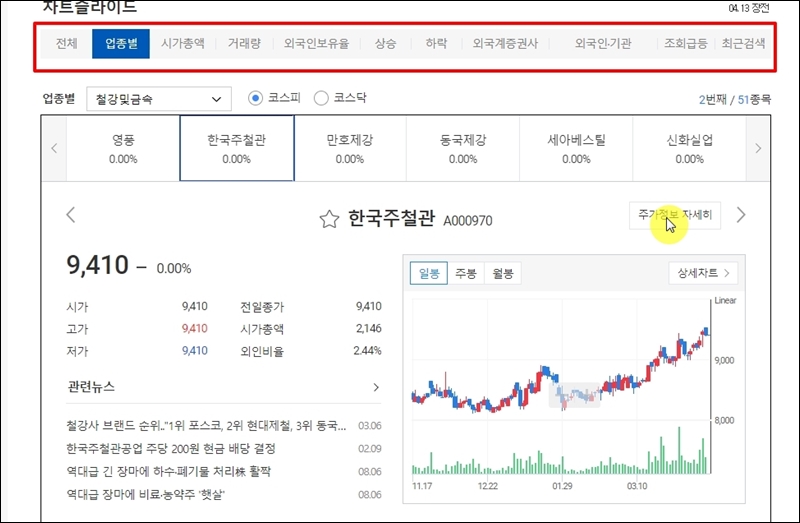The width and height of the screenshot is (800, 523).
Task: Switch to the 거래량 tab
Action: pyautogui.click(x=244, y=44)
